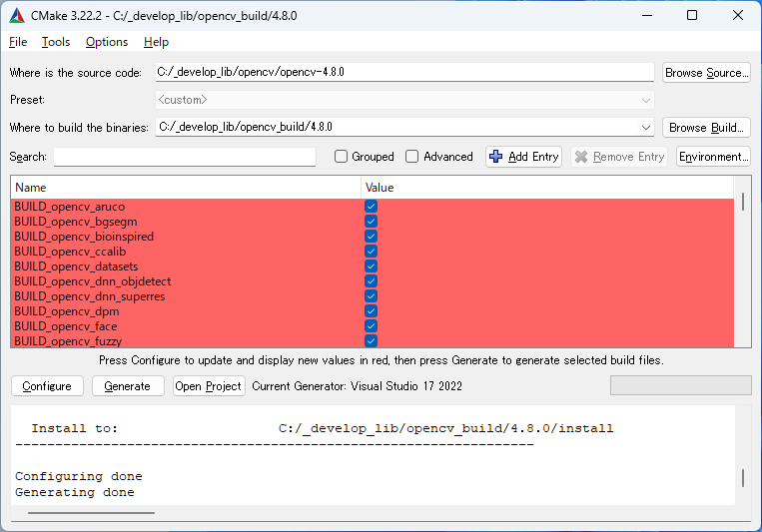Open the Tools menu
Screen dimensions: 762x532
pos(56,42)
